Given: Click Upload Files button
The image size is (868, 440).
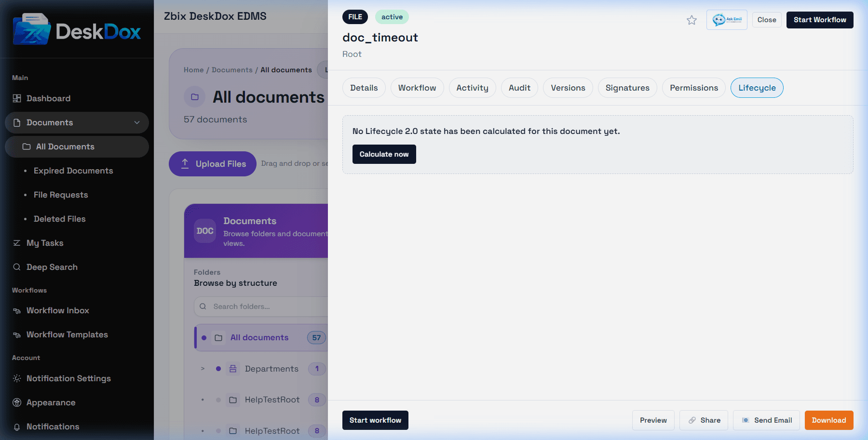Looking at the screenshot, I should (213, 164).
